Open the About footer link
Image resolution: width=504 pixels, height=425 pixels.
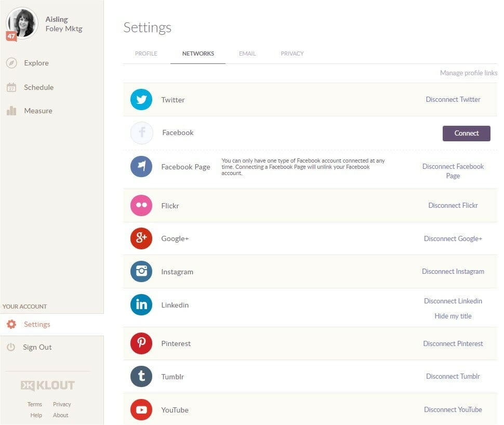[61, 415]
